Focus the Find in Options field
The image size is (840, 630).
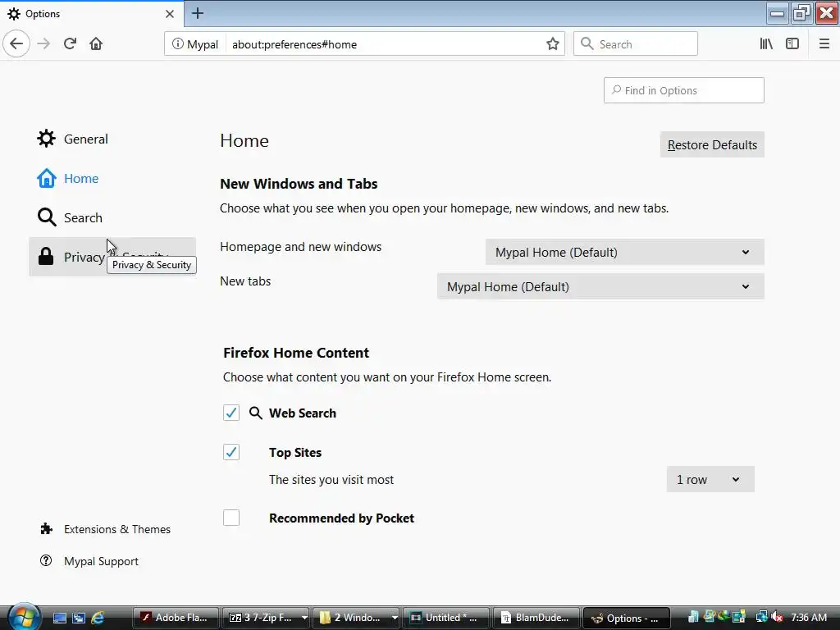point(683,90)
